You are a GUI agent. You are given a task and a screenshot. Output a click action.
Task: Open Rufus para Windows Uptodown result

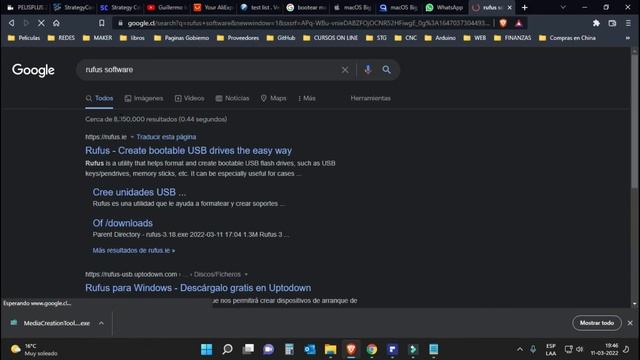(198, 288)
